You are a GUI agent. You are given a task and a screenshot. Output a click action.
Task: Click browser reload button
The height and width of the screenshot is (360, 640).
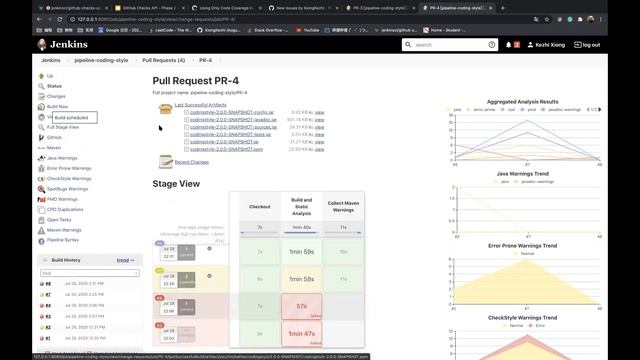click(60, 19)
